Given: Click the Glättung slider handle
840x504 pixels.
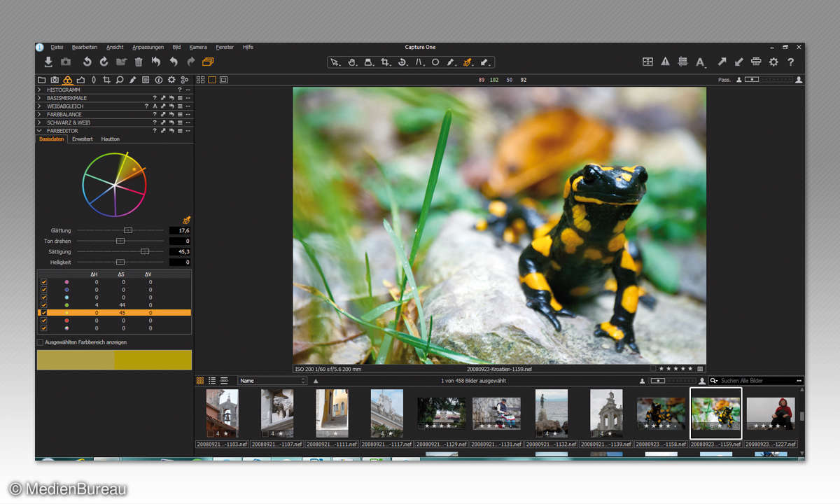Looking at the screenshot, I should [127, 230].
